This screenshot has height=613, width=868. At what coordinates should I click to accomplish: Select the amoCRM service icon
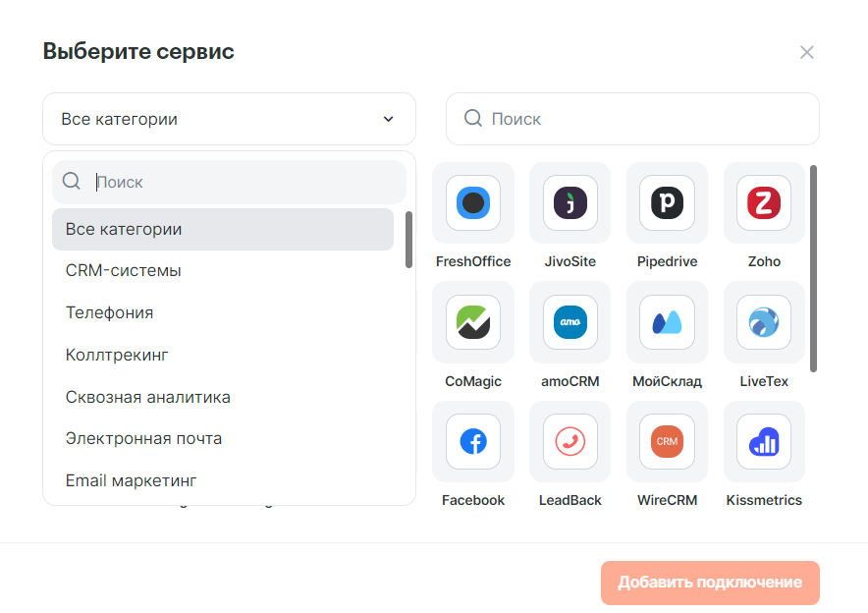click(x=570, y=323)
